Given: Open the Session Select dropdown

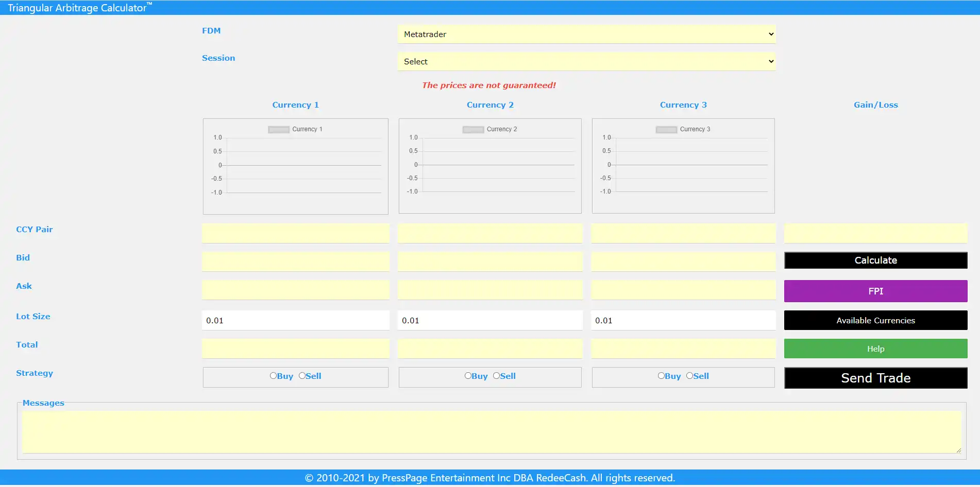Looking at the screenshot, I should 586,61.
